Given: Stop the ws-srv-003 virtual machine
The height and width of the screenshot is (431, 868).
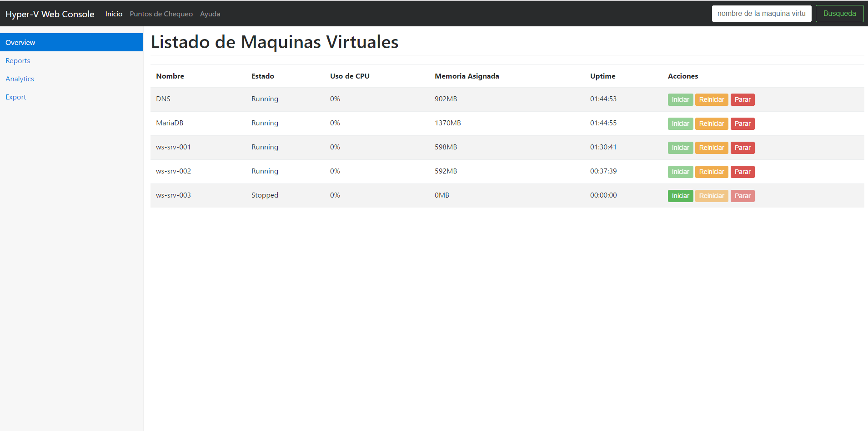Looking at the screenshot, I should pyautogui.click(x=742, y=195).
